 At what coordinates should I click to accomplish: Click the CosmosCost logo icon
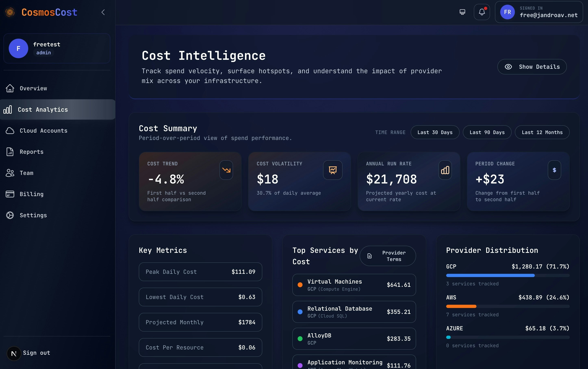(x=10, y=12)
